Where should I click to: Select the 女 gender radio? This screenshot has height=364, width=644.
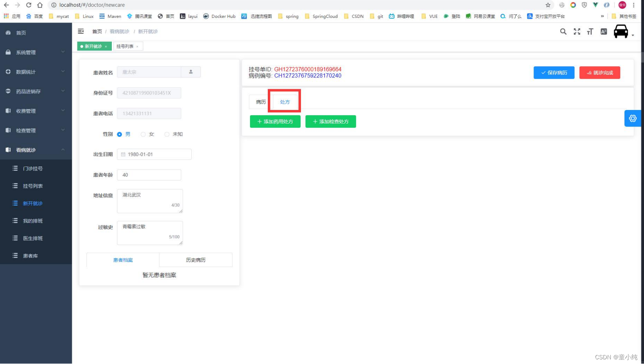143,134
